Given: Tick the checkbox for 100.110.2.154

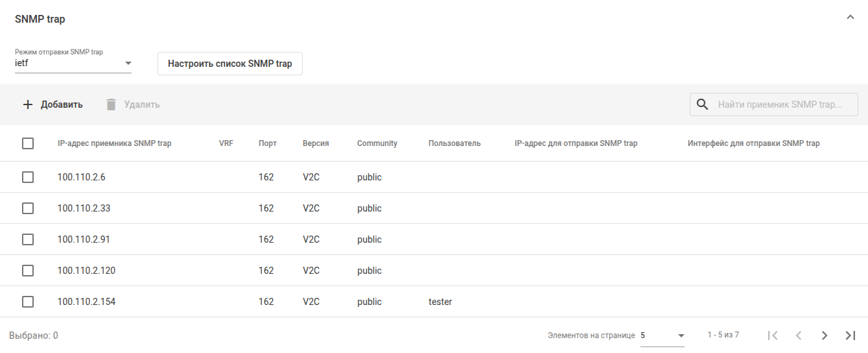Looking at the screenshot, I should 28,302.
